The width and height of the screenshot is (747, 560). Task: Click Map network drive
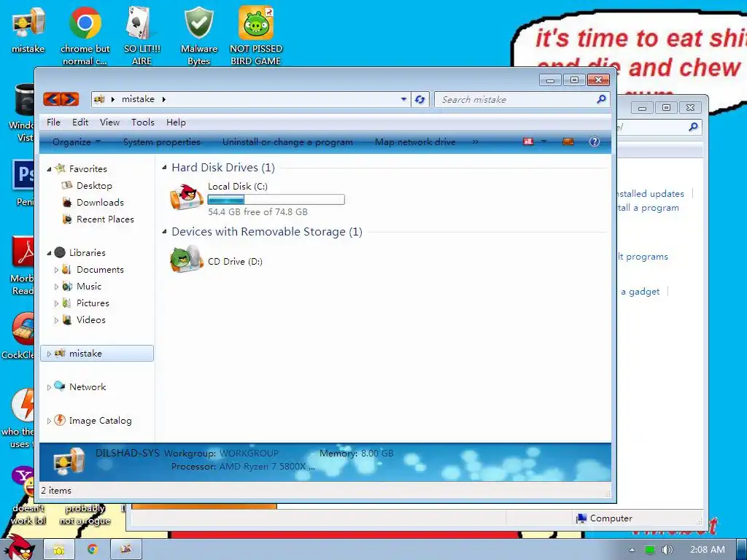pos(415,142)
